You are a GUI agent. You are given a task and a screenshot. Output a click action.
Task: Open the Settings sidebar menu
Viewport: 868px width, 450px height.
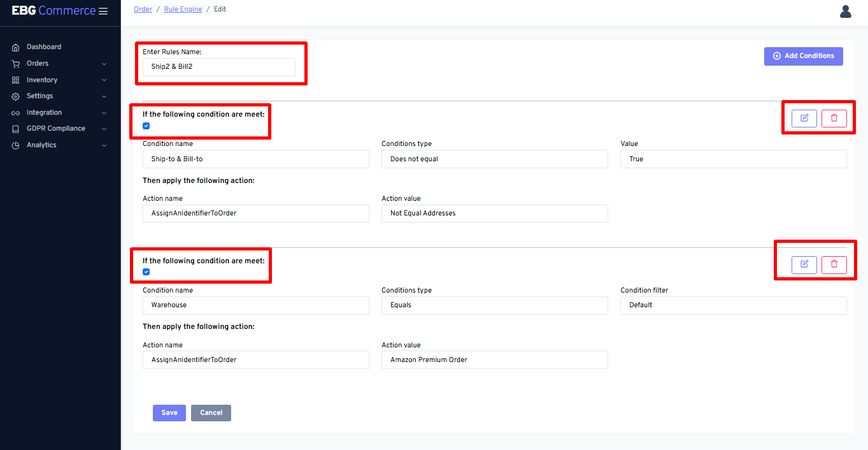pos(39,96)
